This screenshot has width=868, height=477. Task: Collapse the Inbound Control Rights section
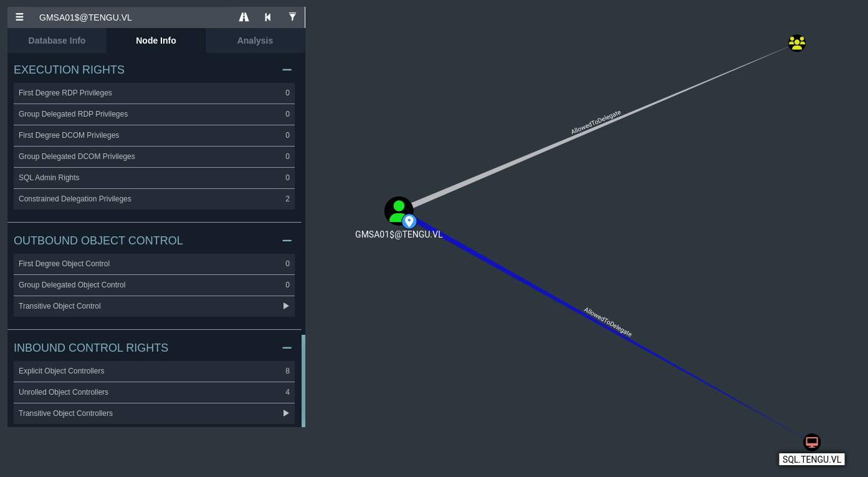click(287, 348)
